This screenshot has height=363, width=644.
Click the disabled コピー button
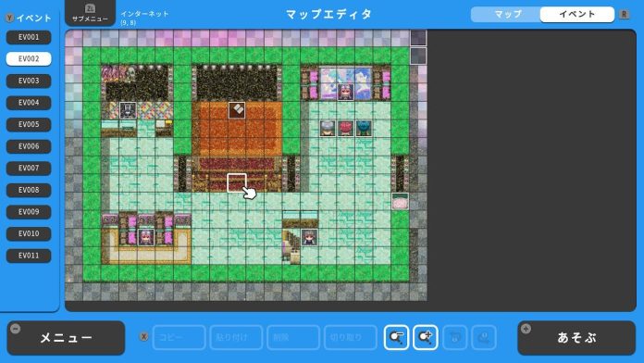pyautogui.click(x=180, y=337)
